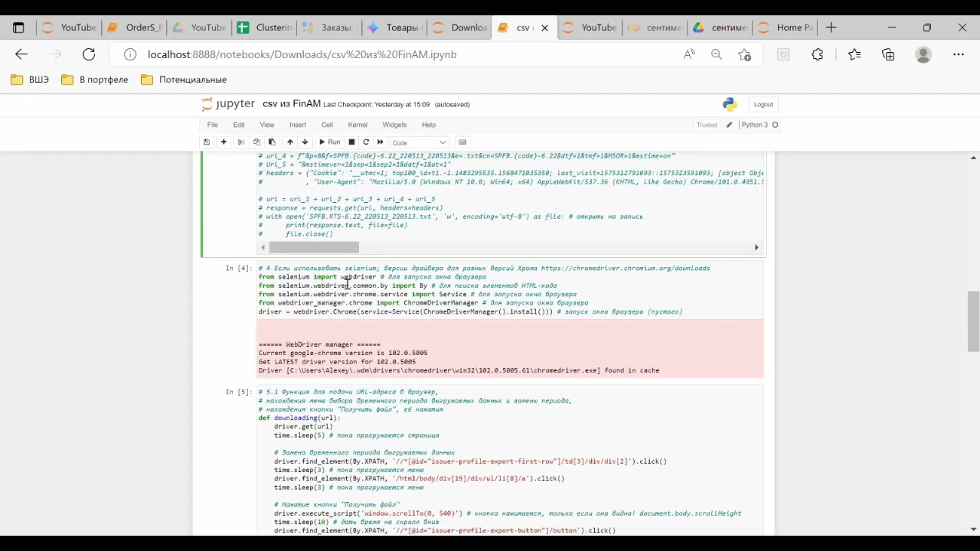Switch to the Home Pa tab
Image resolution: width=980 pixels, height=551 pixels.
785,28
